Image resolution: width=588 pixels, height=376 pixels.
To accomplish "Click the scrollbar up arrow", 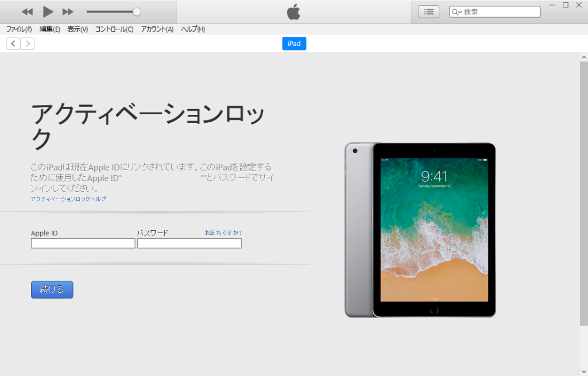I will coord(584,57).
